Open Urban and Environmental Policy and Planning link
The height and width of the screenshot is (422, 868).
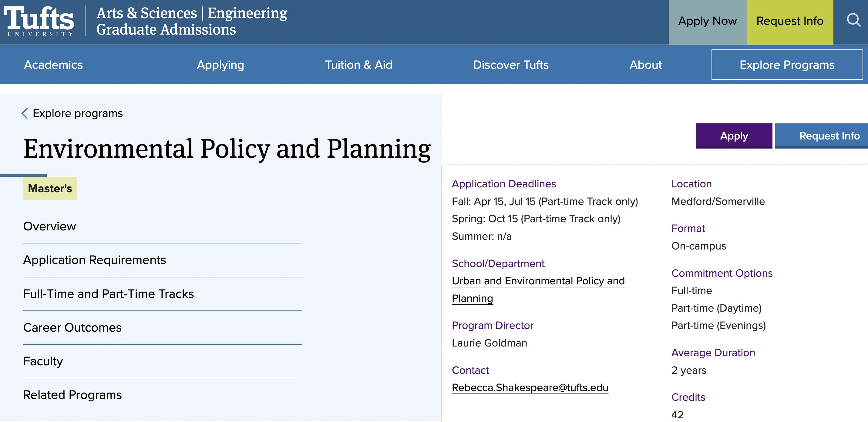click(x=538, y=281)
